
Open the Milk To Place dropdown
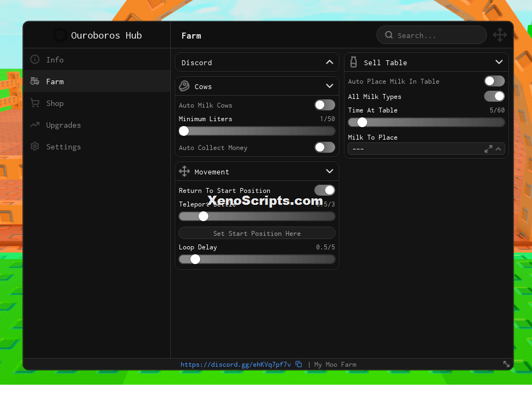[x=426, y=149]
